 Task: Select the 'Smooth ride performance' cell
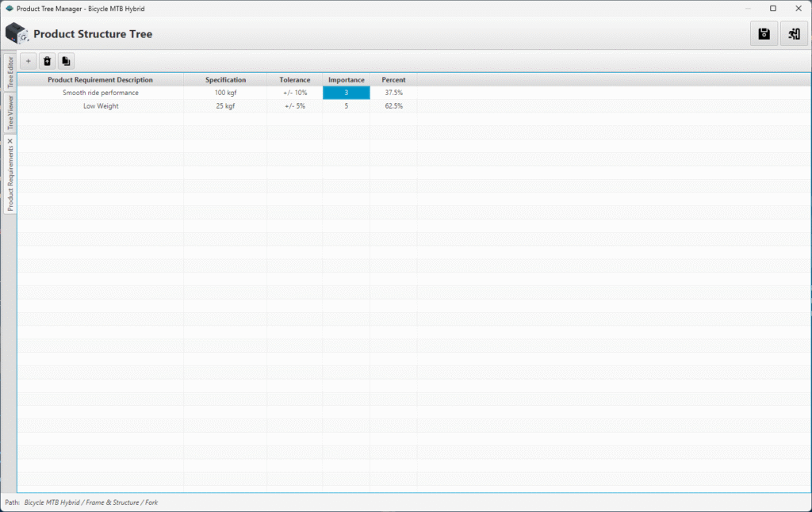click(100, 93)
